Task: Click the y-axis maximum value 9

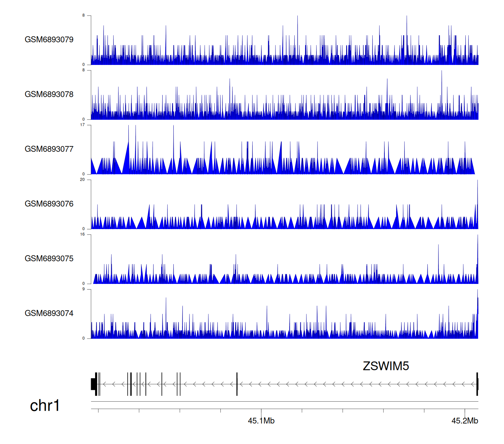Action: click(x=84, y=289)
